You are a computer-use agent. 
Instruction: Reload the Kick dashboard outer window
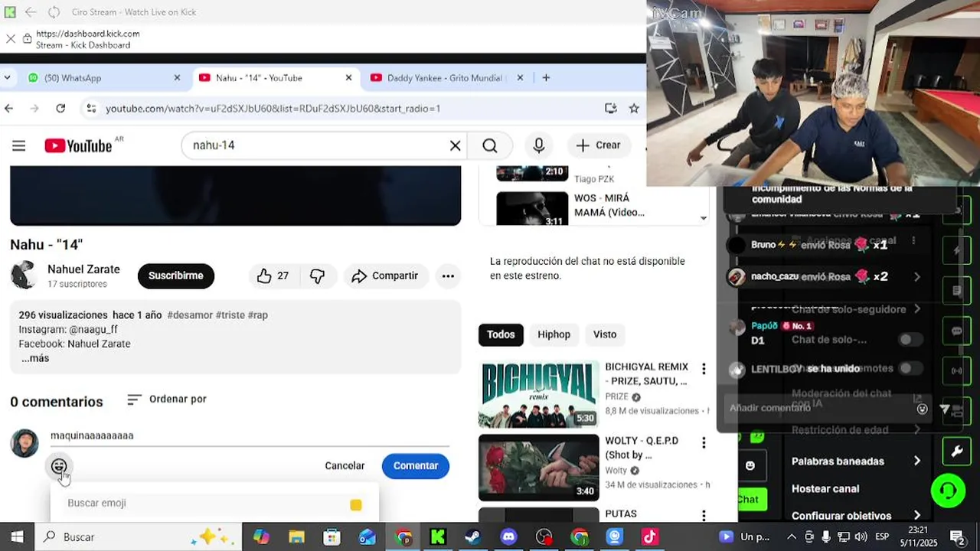[54, 12]
